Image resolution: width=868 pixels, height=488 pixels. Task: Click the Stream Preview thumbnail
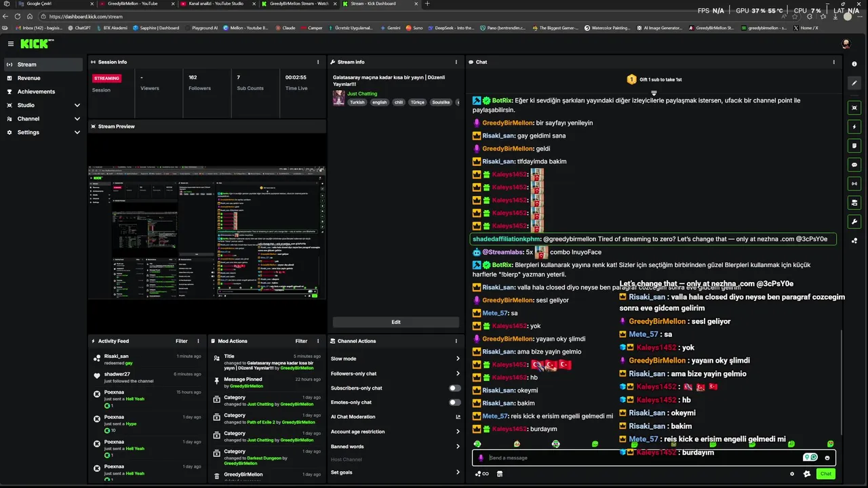207,232
